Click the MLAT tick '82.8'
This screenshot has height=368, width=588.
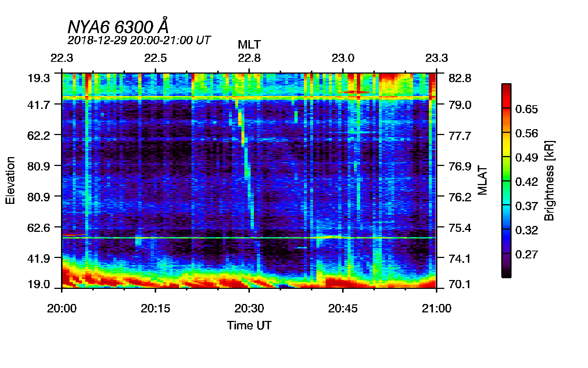(x=460, y=78)
